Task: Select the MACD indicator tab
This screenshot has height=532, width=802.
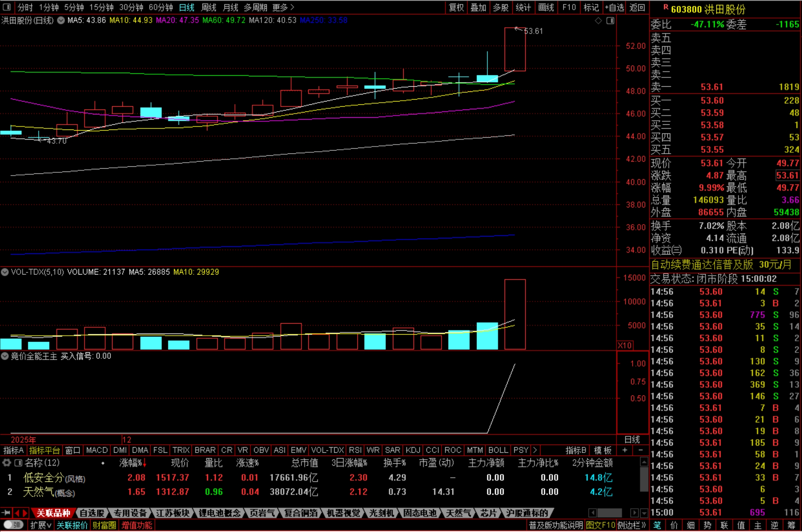Action: coord(97,450)
